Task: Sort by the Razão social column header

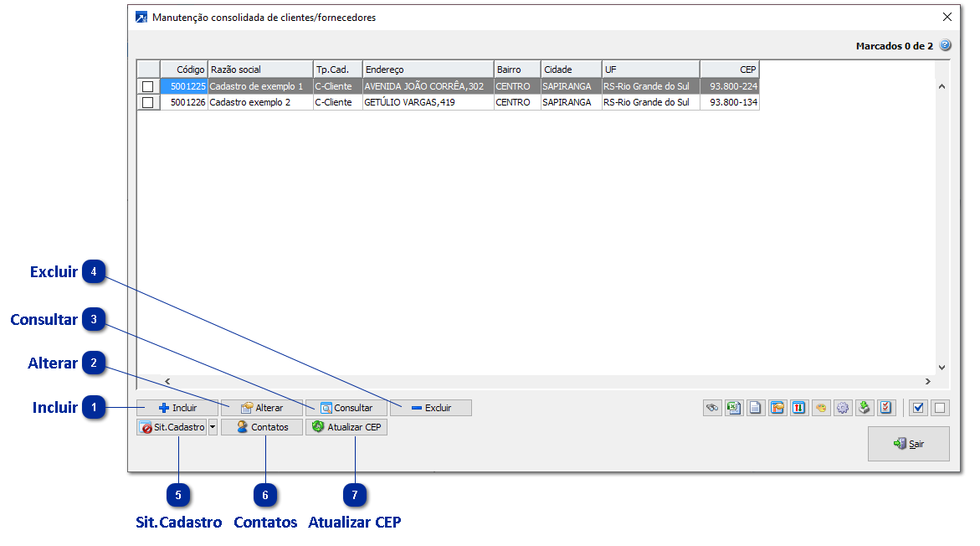Action: click(x=260, y=70)
